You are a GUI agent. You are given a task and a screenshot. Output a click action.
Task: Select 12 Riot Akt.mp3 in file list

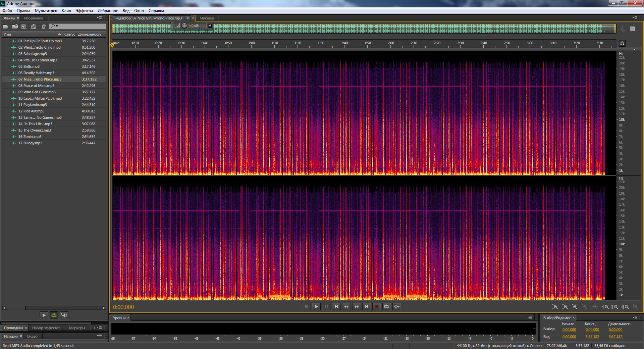[31, 111]
